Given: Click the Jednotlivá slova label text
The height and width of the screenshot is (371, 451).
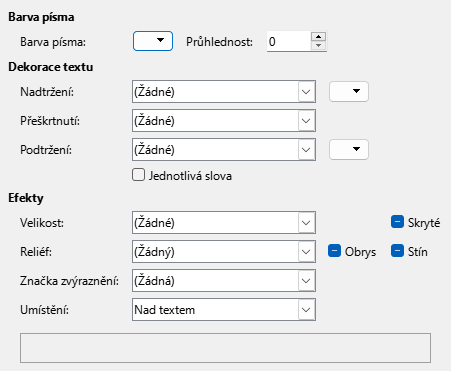Looking at the screenshot, I should 190,176.
